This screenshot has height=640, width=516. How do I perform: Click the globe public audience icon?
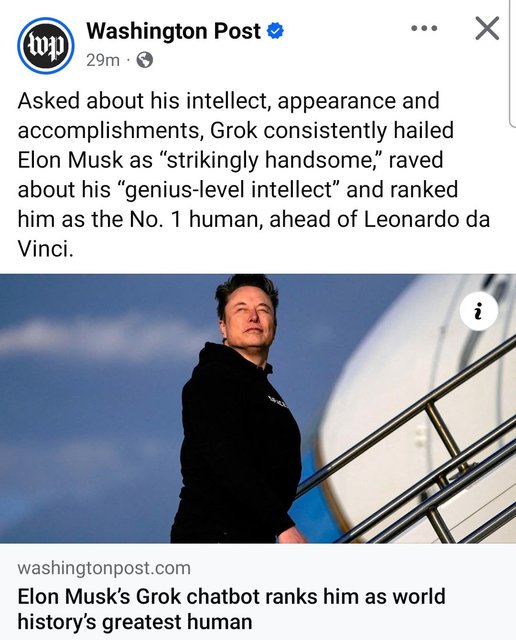pos(145,60)
